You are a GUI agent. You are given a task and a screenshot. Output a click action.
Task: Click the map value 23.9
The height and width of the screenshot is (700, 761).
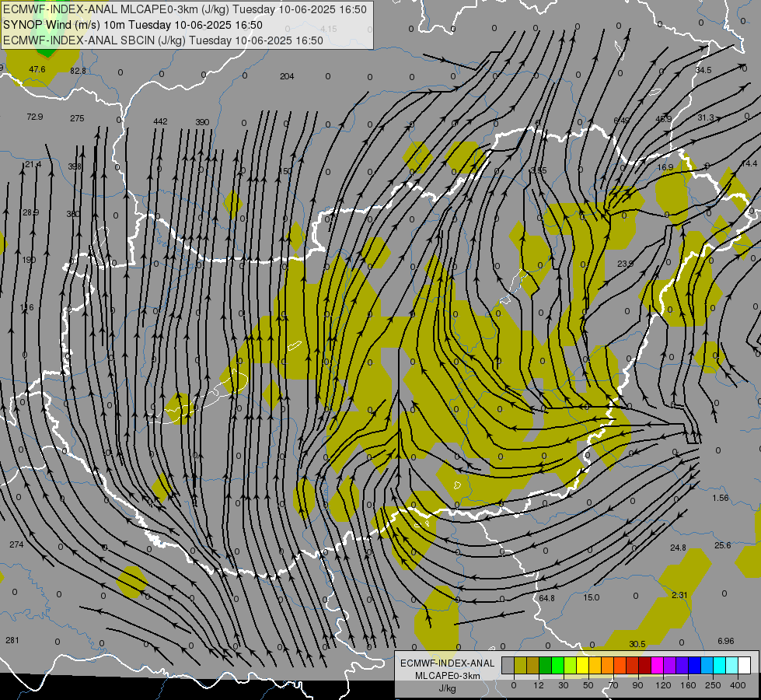(625, 264)
